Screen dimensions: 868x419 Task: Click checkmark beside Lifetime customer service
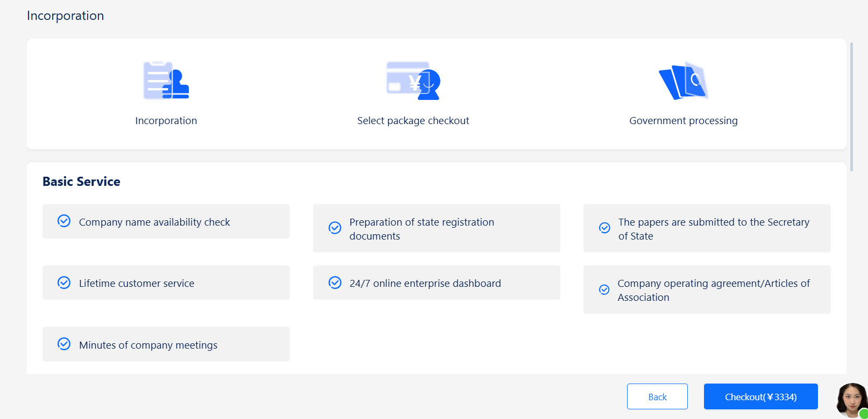(x=64, y=283)
